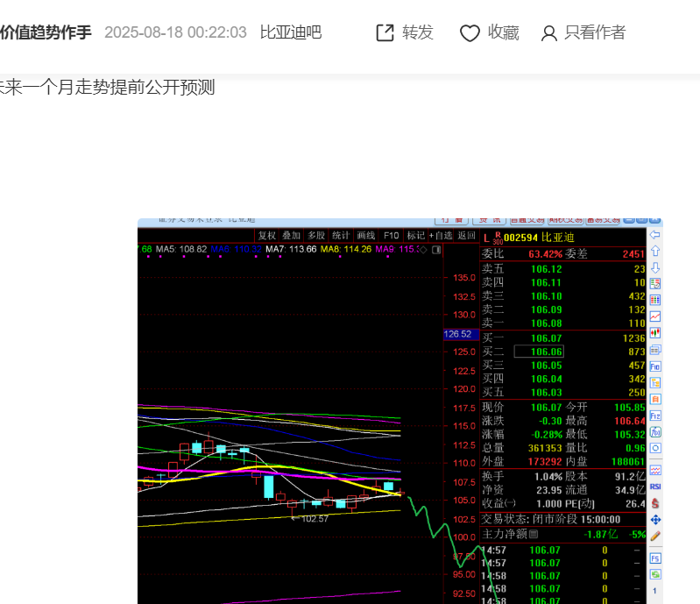Click the MA7: 113.66 label
The width and height of the screenshot is (700, 604).
[291, 249]
